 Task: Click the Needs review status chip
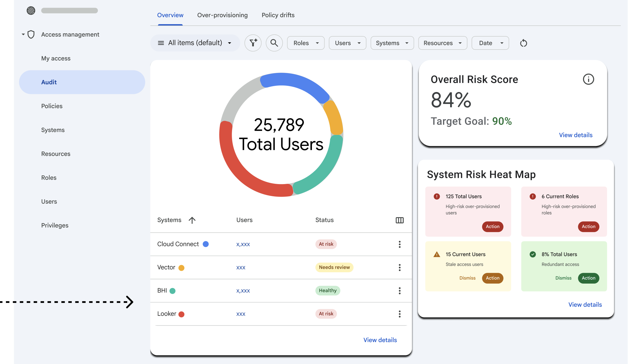(334, 267)
